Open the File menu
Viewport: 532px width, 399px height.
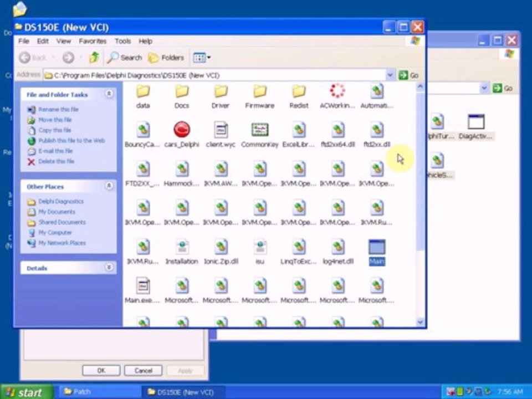(23, 41)
